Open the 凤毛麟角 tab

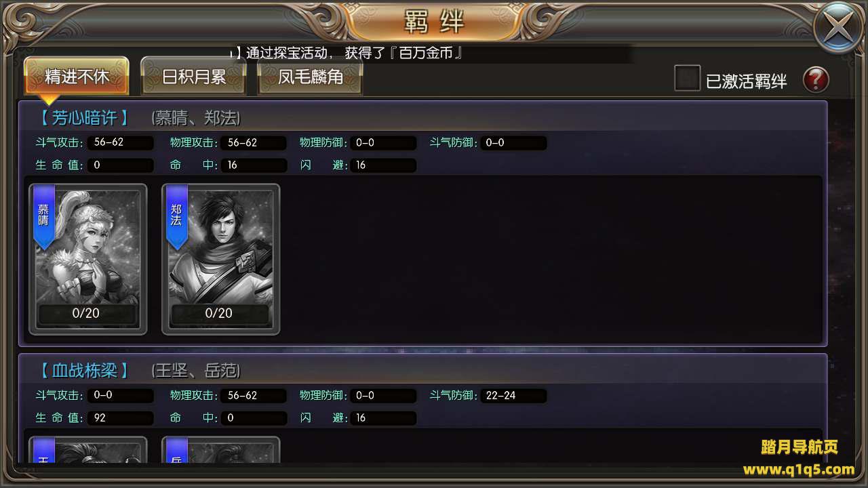point(310,76)
